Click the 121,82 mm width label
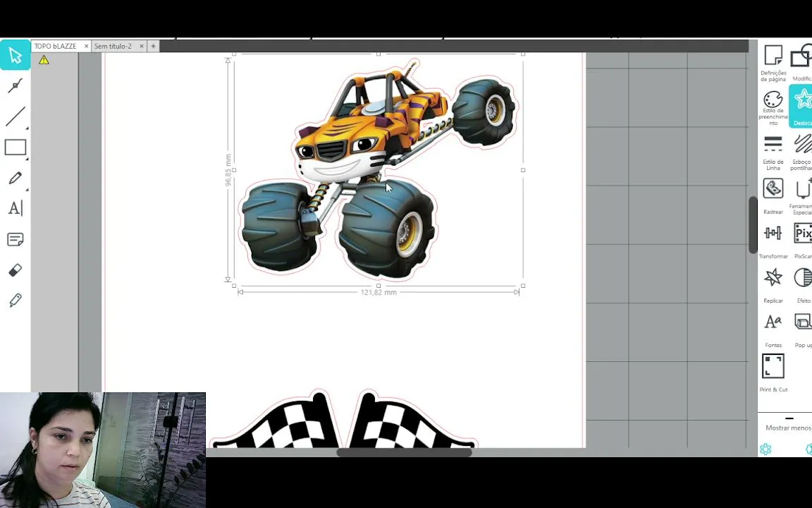Screen dimensions: 812x508 click(x=379, y=292)
